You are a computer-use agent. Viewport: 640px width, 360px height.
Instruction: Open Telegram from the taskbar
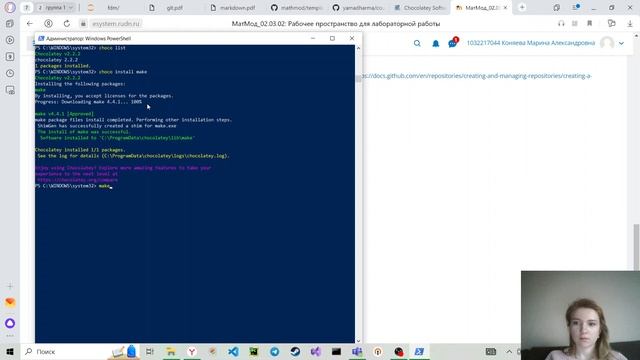(x=274, y=351)
